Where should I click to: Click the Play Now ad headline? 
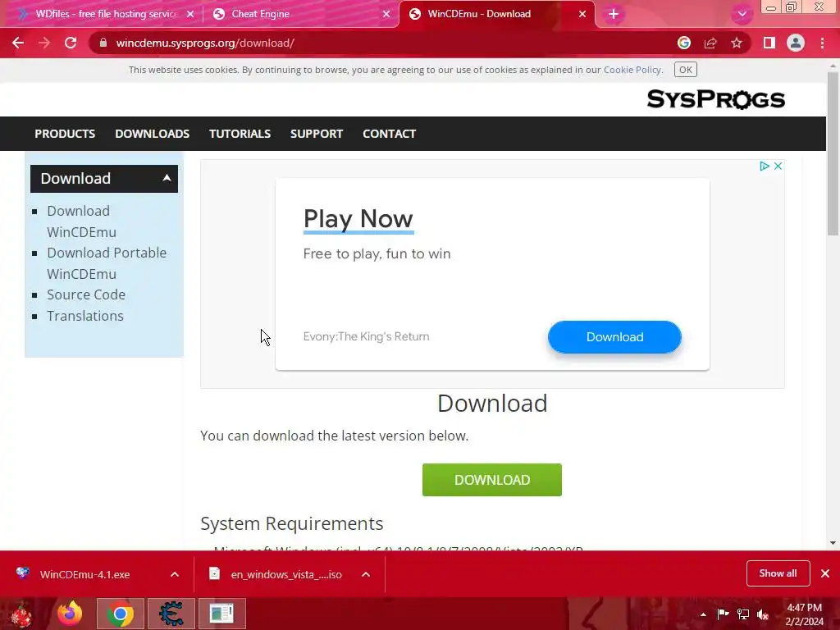pyautogui.click(x=358, y=218)
